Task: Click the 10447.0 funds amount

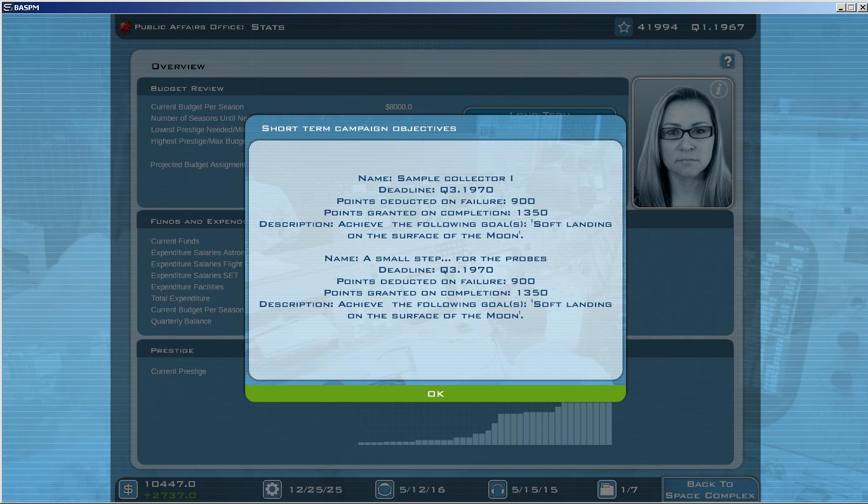Action: click(x=170, y=484)
